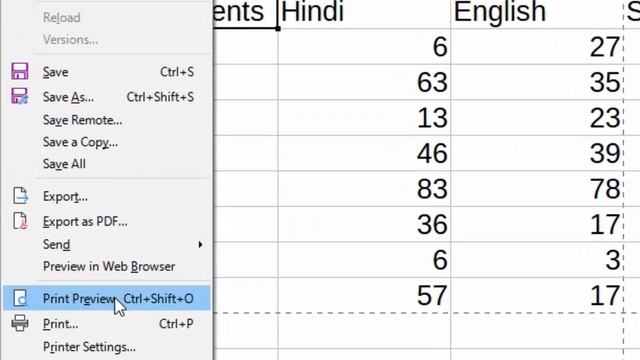Click the printer icon beside Print
This screenshot has height=360, width=640.
[20, 323]
